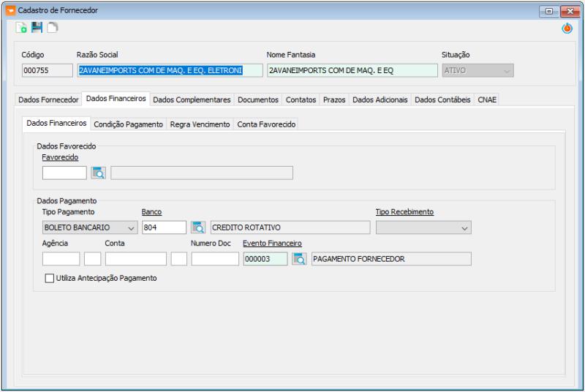Click the Conta digit small box
This screenshot has height=392, width=585.
point(179,259)
